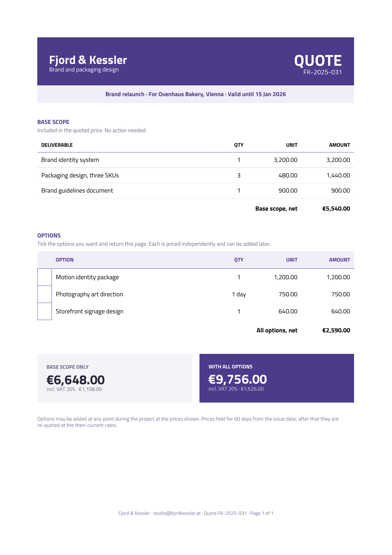
Task: Click the Packaging design, three SKUs row
Action: 196,175
